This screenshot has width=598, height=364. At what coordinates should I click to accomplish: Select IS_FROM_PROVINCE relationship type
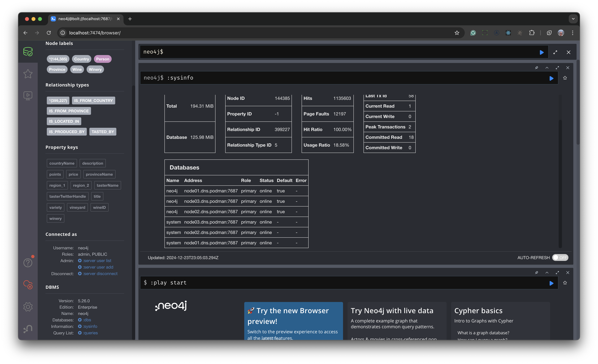point(69,111)
